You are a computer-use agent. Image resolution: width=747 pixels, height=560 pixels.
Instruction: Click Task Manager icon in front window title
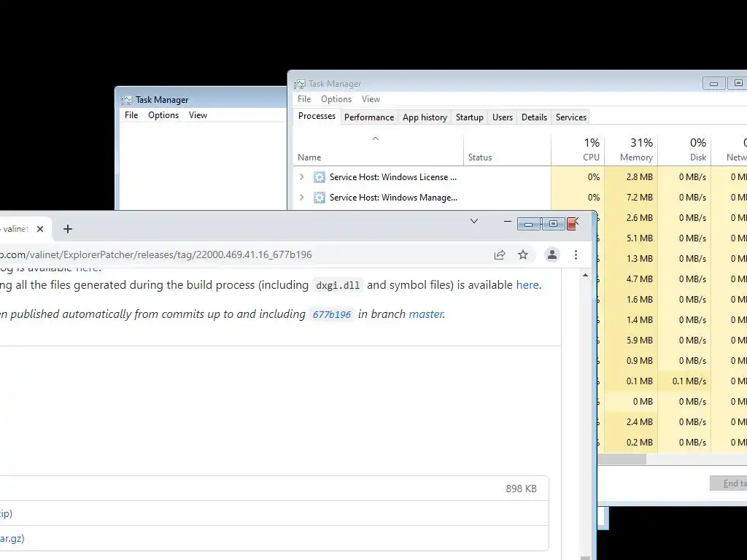(x=300, y=84)
